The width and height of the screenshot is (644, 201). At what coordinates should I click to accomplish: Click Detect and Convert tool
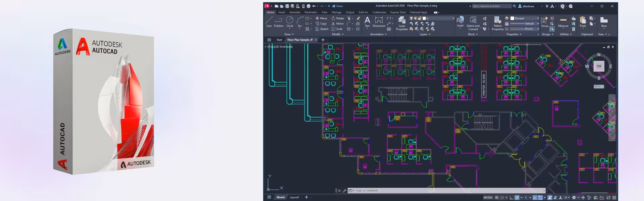(473, 23)
